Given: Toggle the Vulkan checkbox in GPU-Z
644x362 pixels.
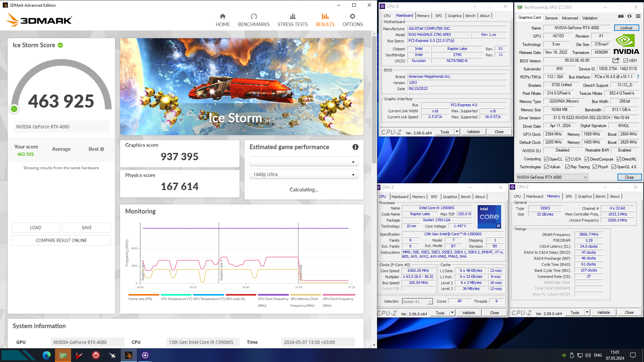Looking at the screenshot, I should click(x=546, y=167).
